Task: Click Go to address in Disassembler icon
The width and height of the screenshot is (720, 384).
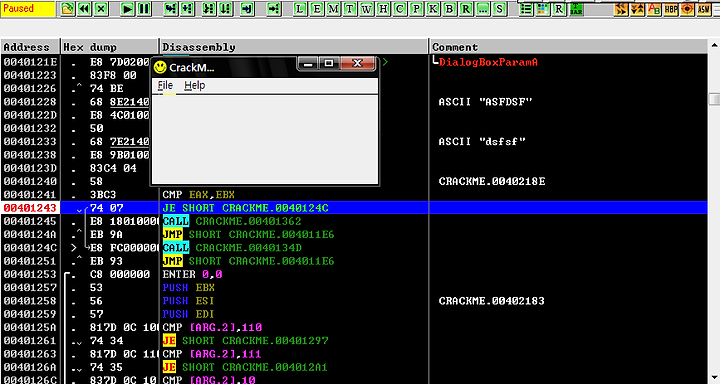Action: pyautogui.click(x=273, y=9)
